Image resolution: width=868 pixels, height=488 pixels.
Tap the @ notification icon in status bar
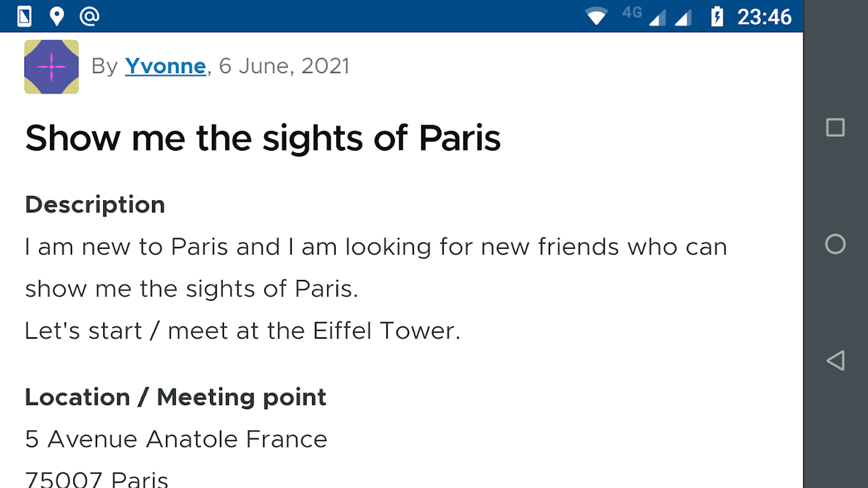point(90,16)
